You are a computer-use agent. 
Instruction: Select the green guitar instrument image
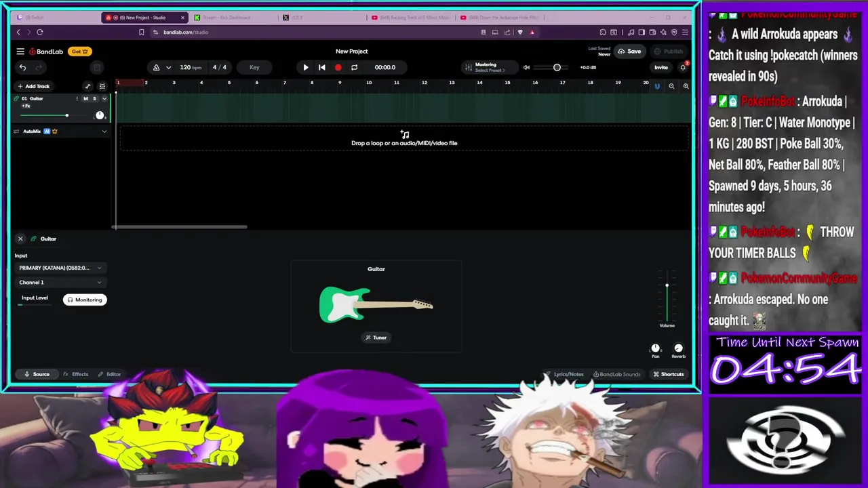376,305
